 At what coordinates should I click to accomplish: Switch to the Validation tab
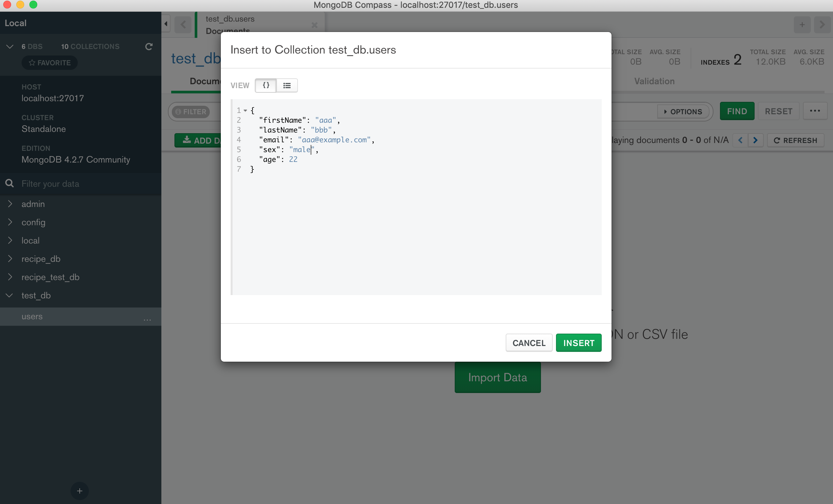point(654,81)
